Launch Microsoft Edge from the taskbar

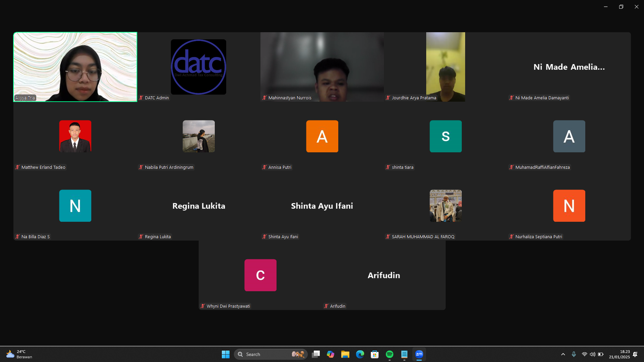[360, 354]
